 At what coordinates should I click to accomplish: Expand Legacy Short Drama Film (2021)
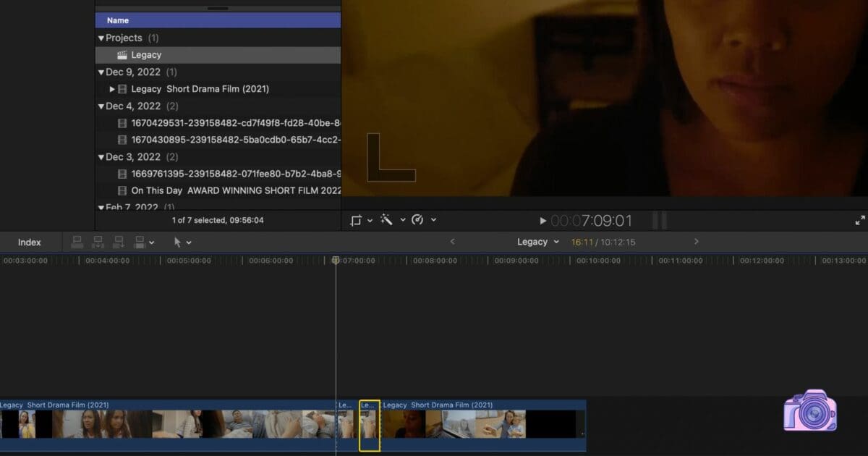click(111, 88)
